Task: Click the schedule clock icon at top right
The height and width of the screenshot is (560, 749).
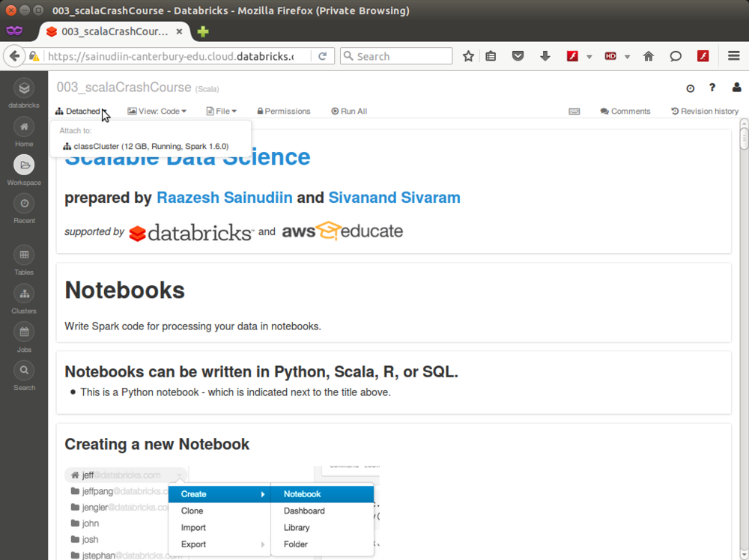Action: [x=691, y=88]
